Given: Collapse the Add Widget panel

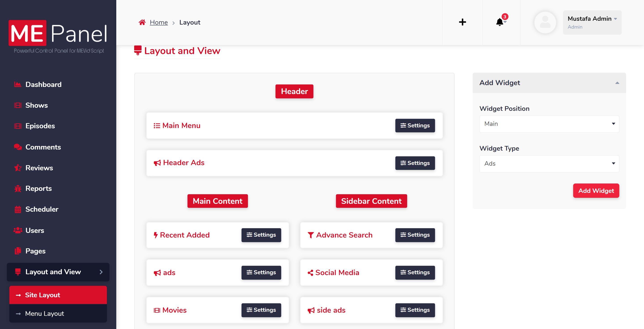Looking at the screenshot, I should pos(617,83).
